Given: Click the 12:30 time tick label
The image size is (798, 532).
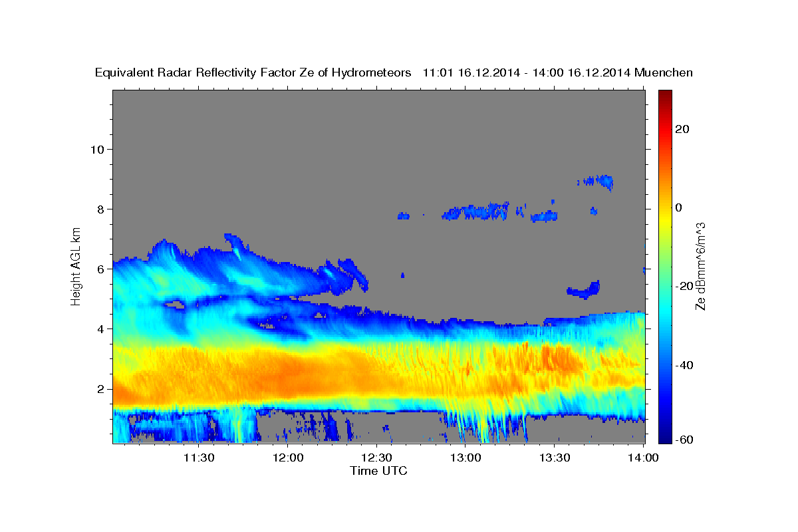Looking at the screenshot, I should click(377, 458).
